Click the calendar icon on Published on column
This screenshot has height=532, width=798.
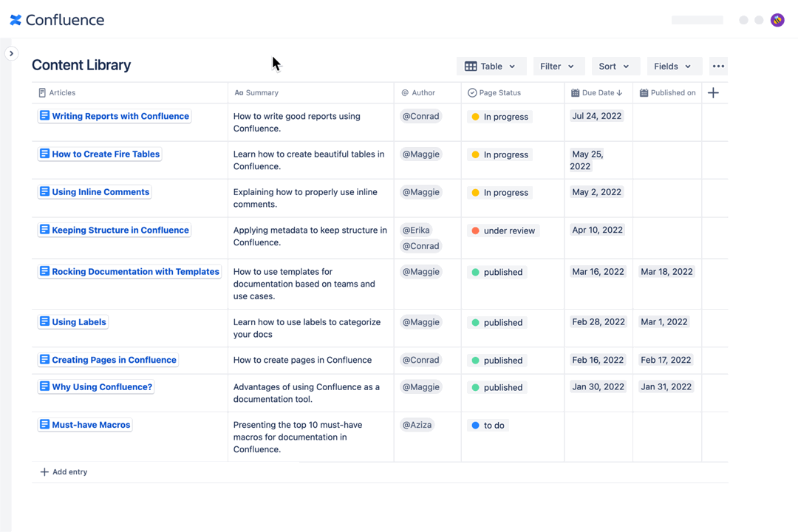coord(644,92)
